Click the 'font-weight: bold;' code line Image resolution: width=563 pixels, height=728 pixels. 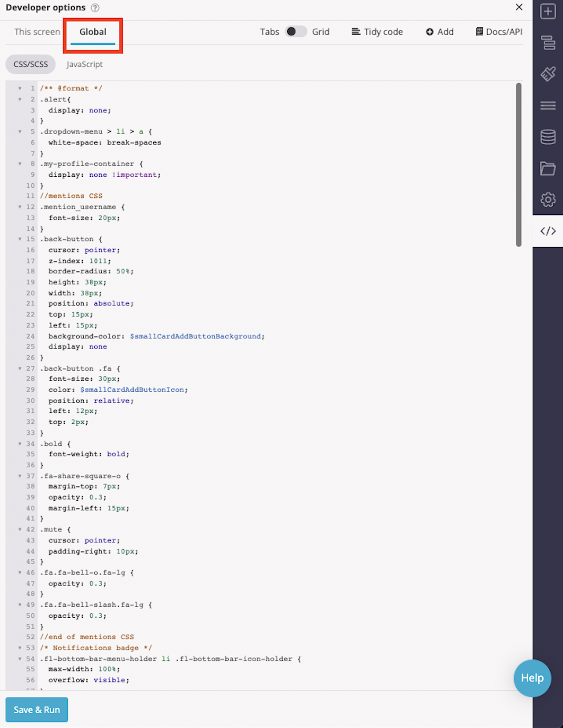coord(89,454)
